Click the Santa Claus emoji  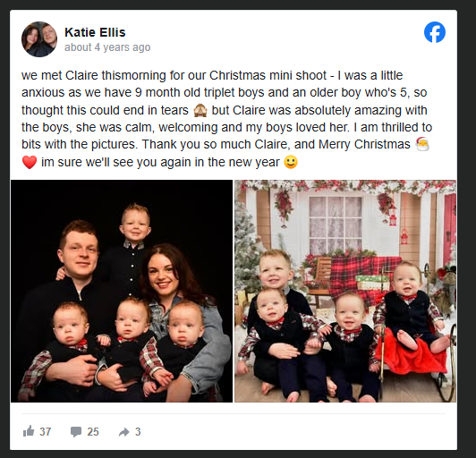(x=422, y=144)
